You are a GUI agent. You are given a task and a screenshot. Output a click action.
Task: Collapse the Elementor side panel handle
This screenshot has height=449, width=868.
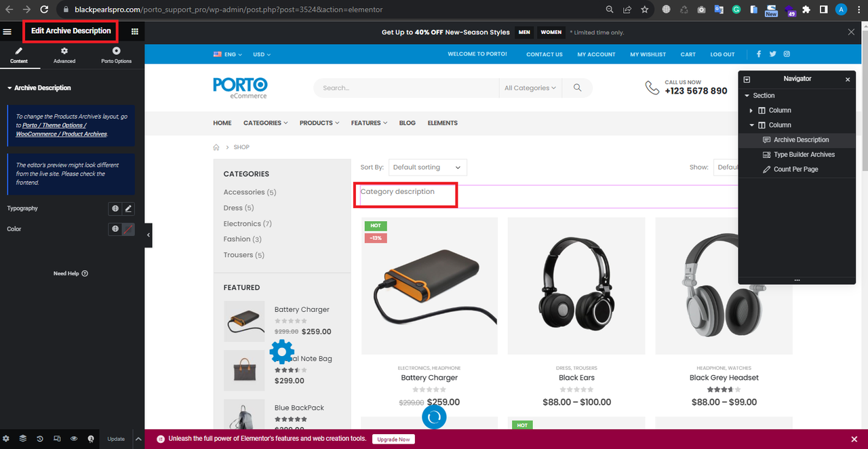[149, 235]
